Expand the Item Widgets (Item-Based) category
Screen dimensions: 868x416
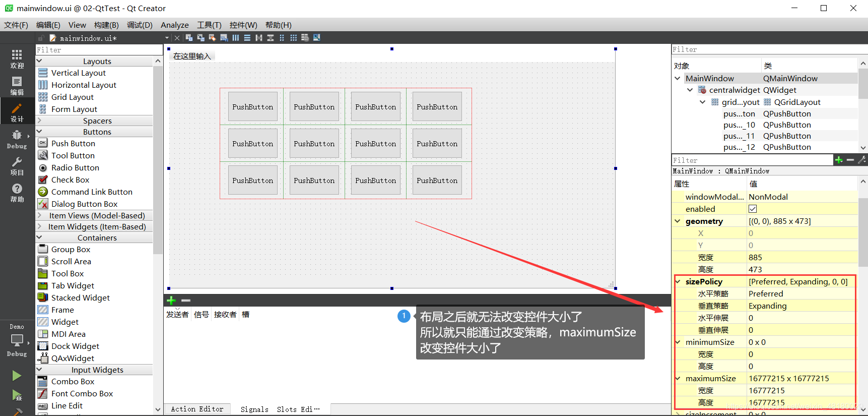pos(39,226)
